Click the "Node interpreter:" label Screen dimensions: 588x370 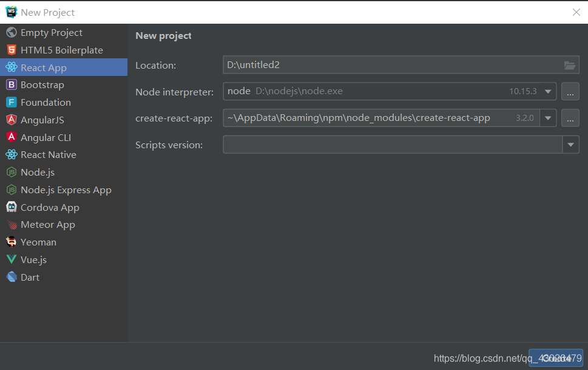coord(174,92)
